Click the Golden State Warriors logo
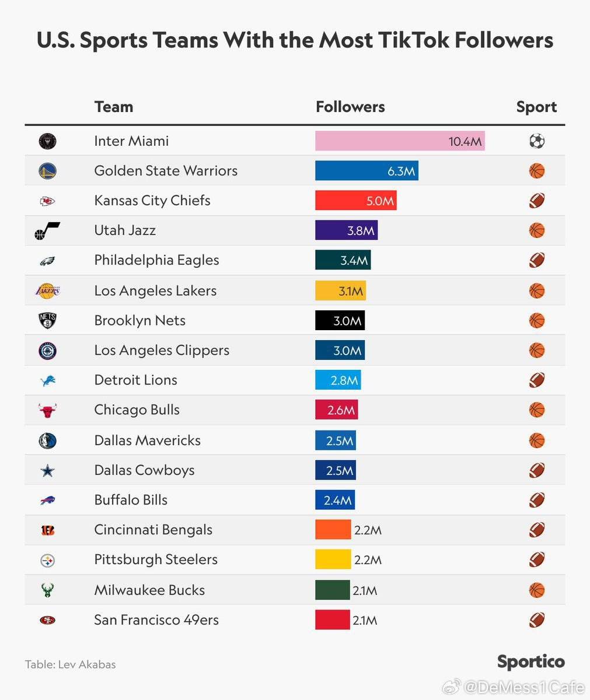 [47, 171]
